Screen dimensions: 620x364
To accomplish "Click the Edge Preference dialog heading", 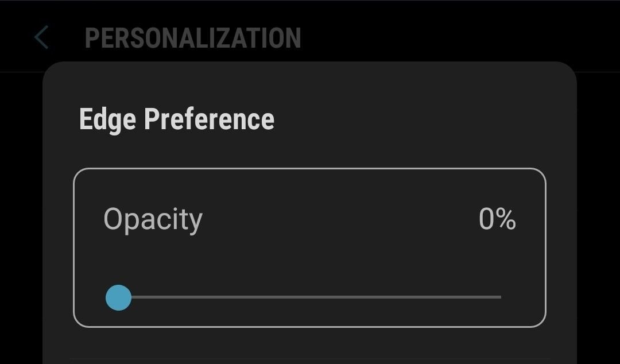I will coord(176,119).
